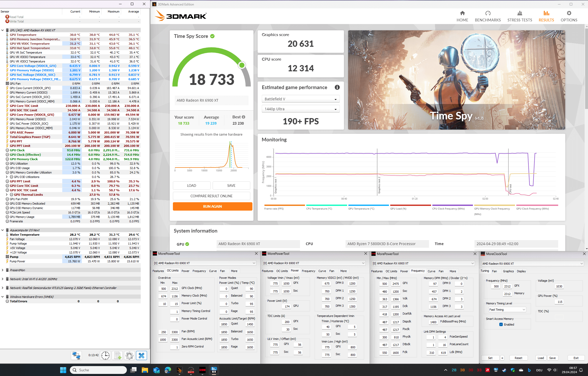Open Windows Start menu
The image size is (588, 376).
[x=63, y=370]
